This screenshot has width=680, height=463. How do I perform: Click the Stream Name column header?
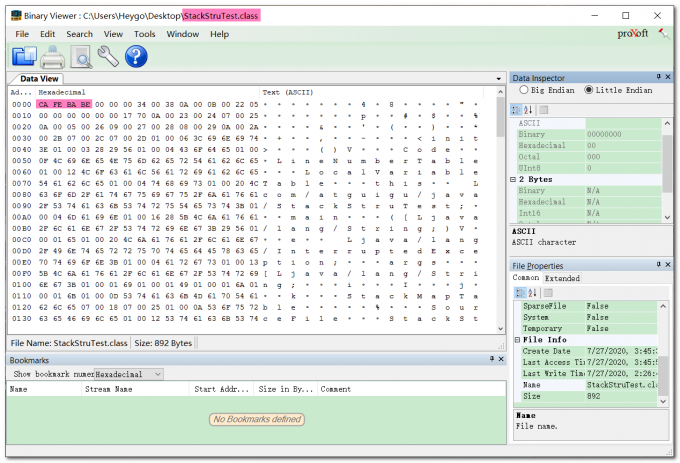[110, 389]
